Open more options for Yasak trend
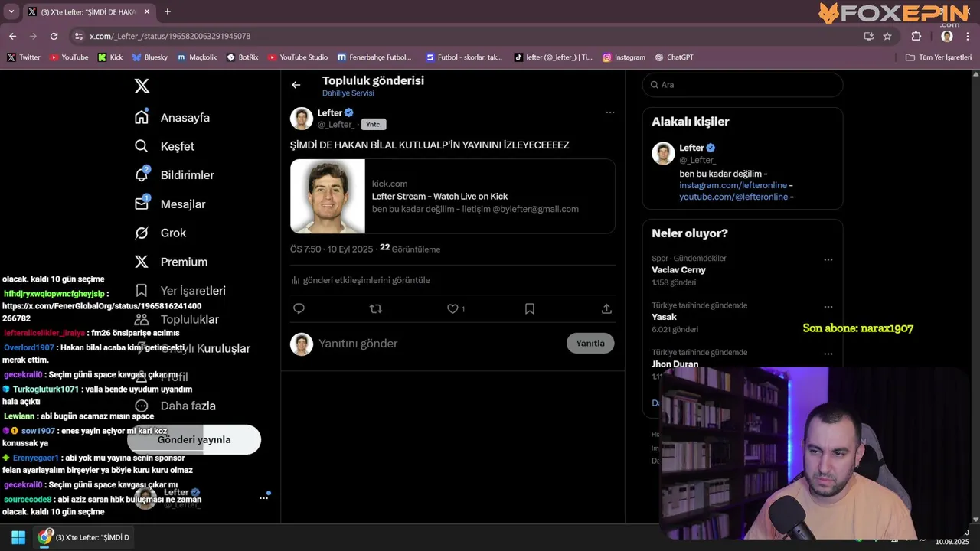 coord(828,307)
